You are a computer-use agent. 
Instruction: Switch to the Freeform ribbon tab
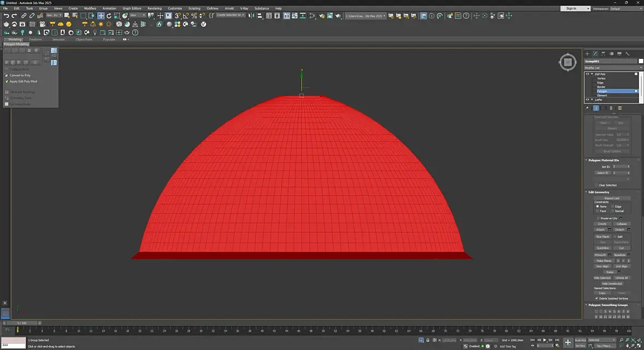(x=35, y=39)
